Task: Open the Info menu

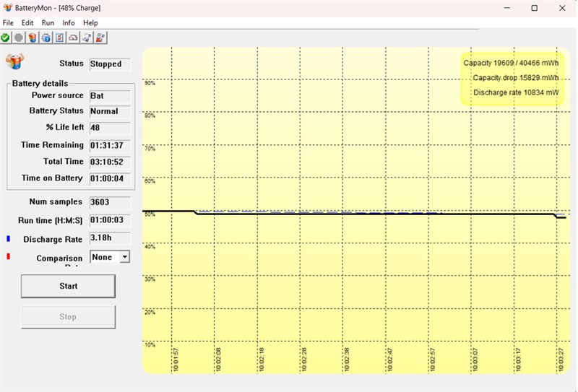Action: click(69, 23)
